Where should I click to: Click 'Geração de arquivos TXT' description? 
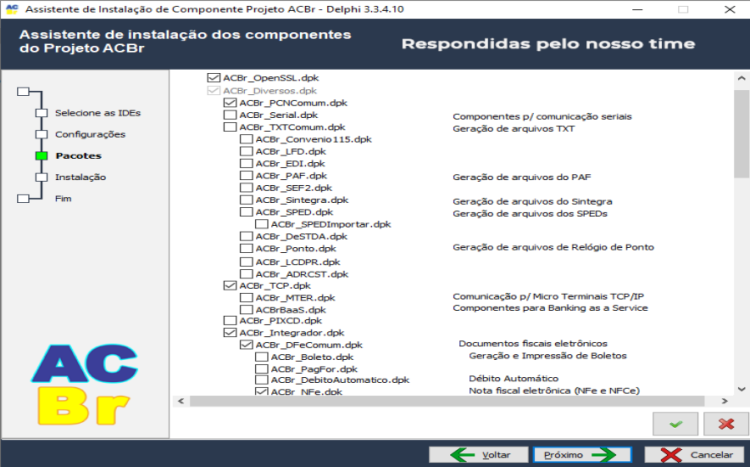click(513, 129)
